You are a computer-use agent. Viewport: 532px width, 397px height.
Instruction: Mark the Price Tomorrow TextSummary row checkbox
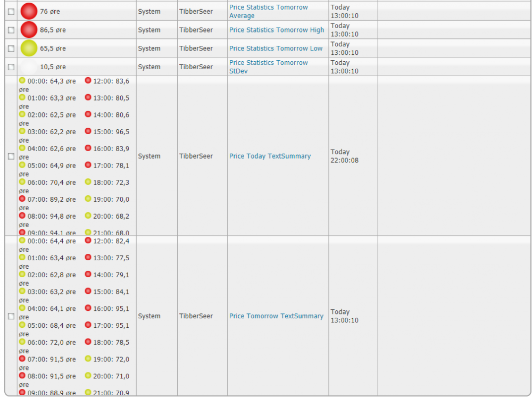coord(11,316)
